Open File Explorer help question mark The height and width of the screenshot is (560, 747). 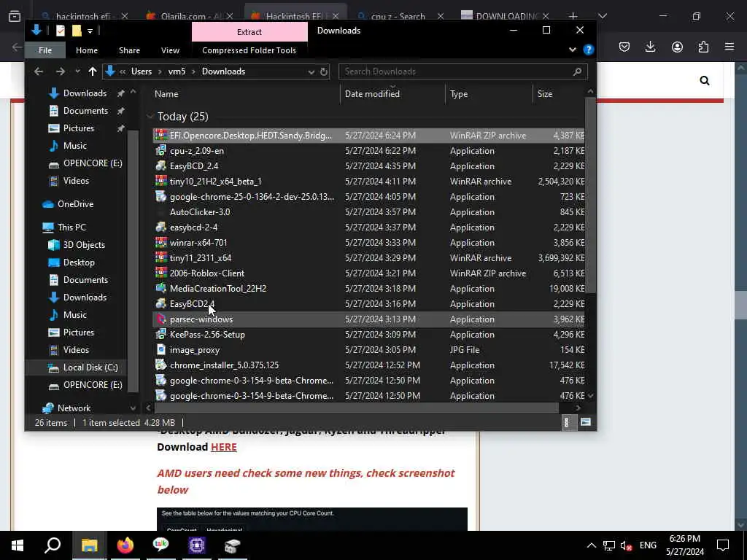[589, 50]
